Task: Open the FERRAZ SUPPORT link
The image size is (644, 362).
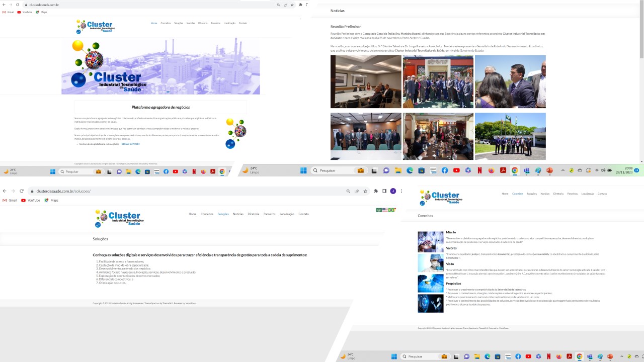Action: pyautogui.click(x=130, y=144)
